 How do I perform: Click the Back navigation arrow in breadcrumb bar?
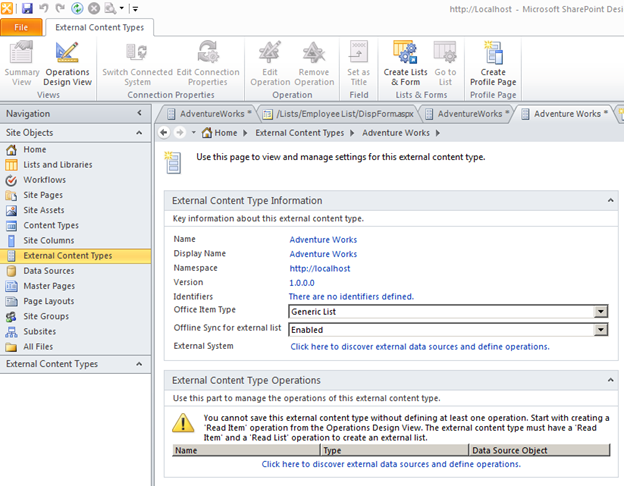coord(164,133)
